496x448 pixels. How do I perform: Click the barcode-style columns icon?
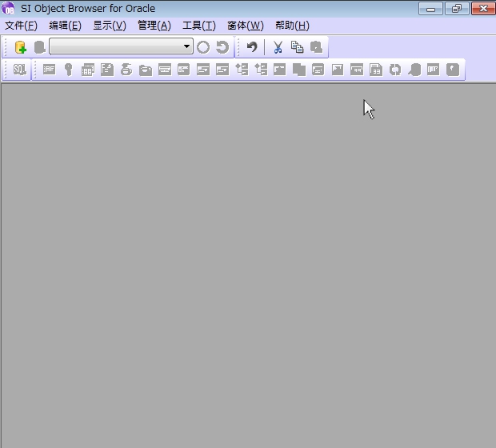(x=434, y=70)
